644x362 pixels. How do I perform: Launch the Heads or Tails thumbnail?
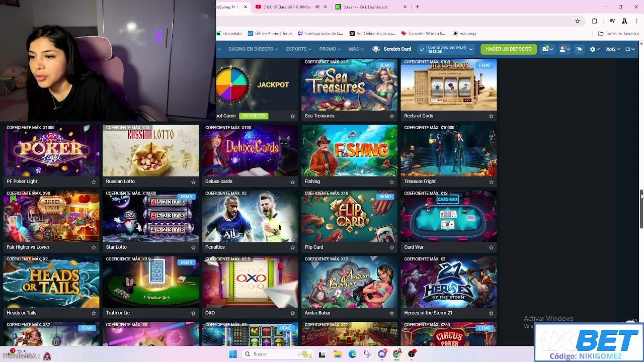[51, 282]
